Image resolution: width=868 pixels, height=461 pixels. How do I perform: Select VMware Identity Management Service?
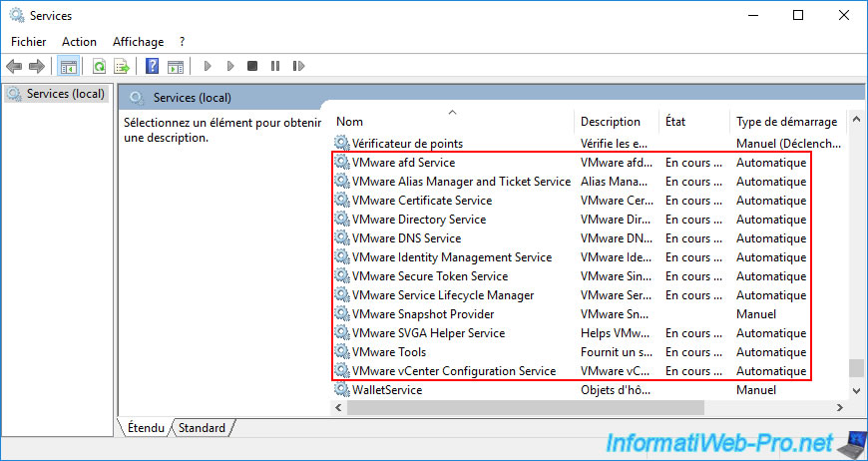click(589, 257)
